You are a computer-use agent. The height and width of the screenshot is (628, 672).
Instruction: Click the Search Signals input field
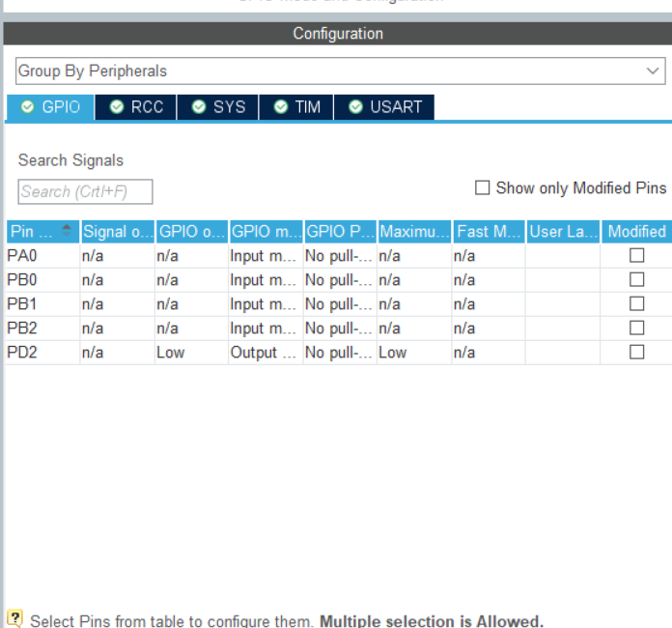tap(85, 191)
